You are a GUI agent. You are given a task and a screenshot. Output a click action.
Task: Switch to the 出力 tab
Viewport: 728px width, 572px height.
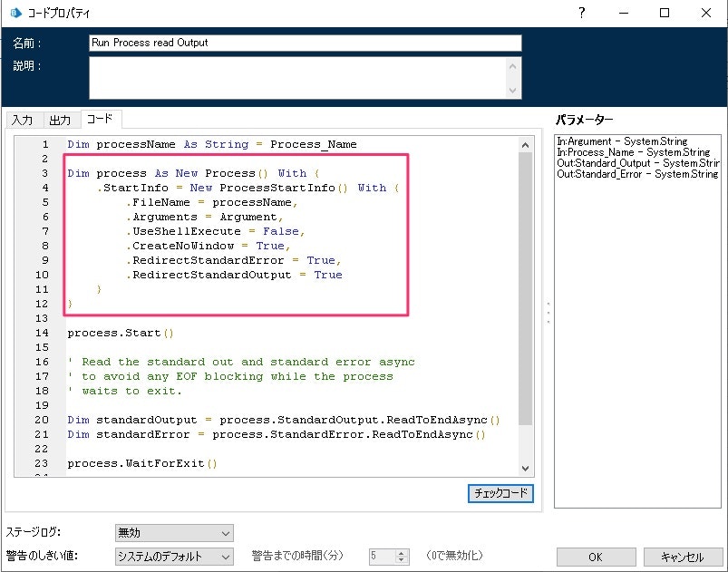point(61,119)
